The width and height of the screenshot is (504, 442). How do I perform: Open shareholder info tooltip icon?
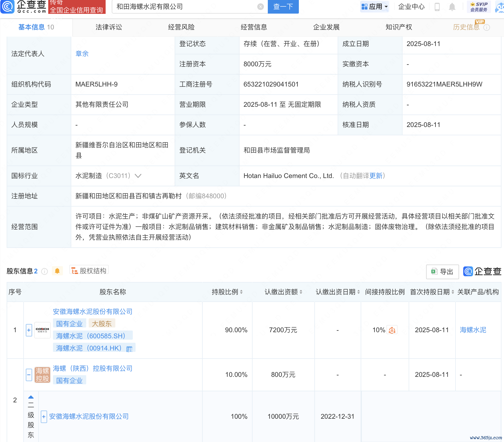click(44, 271)
